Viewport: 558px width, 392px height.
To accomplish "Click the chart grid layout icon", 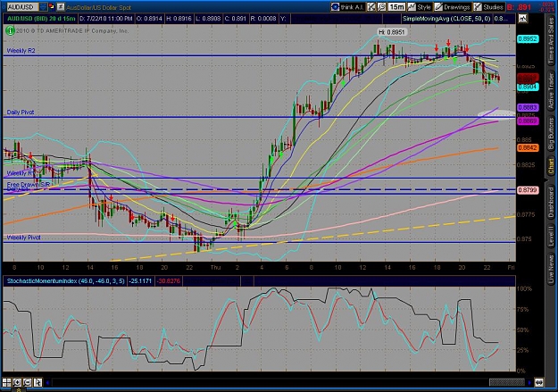I will (7, 383).
